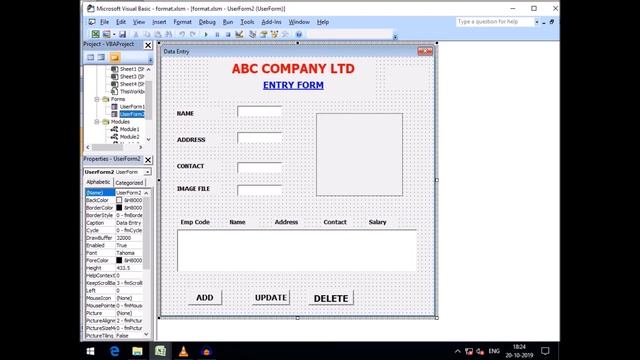Click the ForeColor swatch in Properties
This screenshot has height=360, width=640.
(119, 260)
